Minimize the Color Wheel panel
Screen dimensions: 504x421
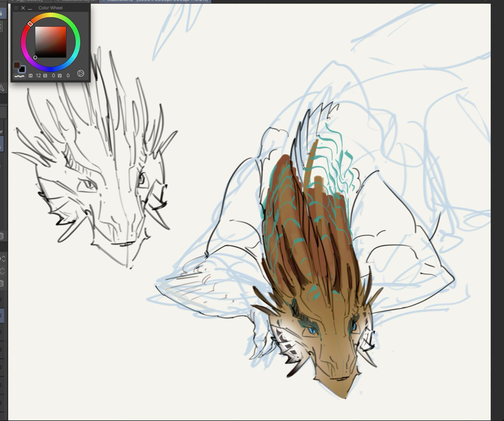pos(30,8)
